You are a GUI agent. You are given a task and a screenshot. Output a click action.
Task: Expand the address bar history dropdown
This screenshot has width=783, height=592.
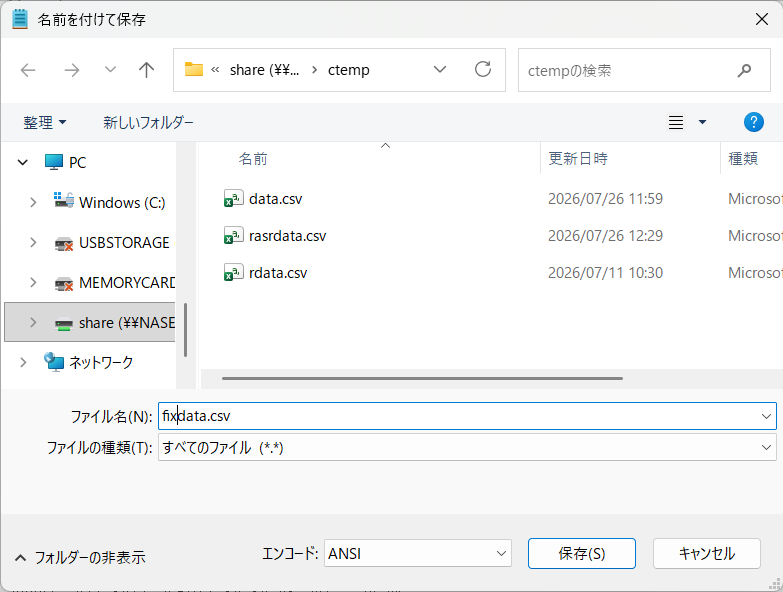(440, 69)
